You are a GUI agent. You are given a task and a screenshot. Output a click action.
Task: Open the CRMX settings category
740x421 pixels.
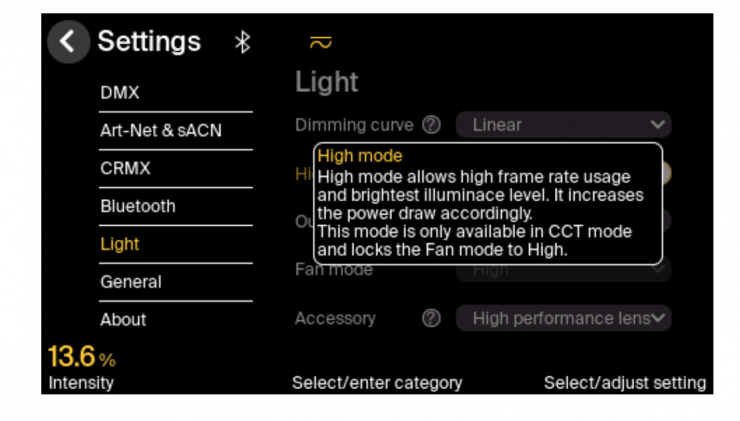(125, 169)
